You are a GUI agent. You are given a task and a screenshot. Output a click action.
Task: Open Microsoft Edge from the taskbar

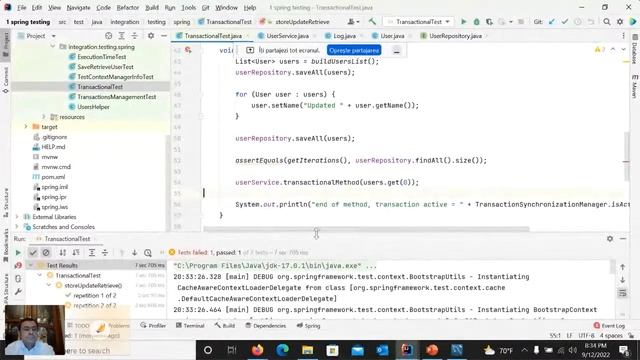[x=282, y=350]
